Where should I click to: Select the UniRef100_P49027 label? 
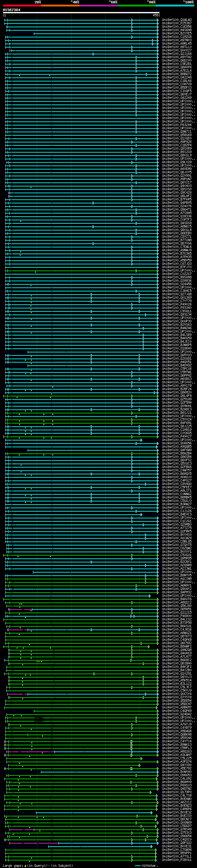point(177,436)
